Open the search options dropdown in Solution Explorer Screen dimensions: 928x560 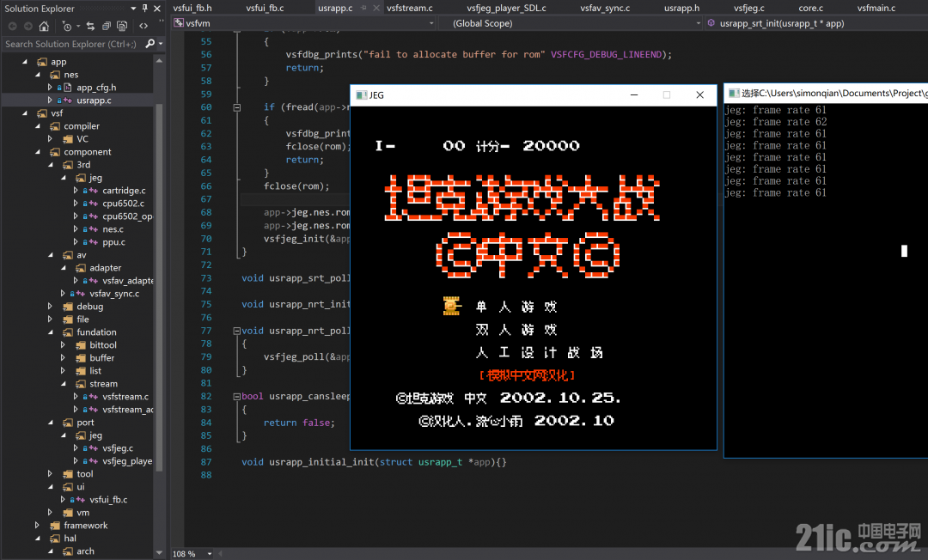[161, 44]
